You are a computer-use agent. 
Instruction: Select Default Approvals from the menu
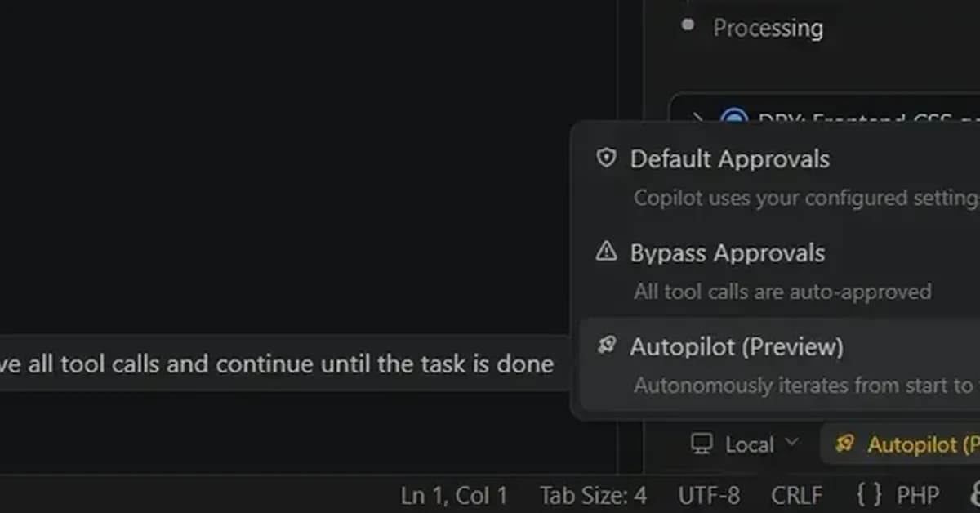(x=729, y=158)
